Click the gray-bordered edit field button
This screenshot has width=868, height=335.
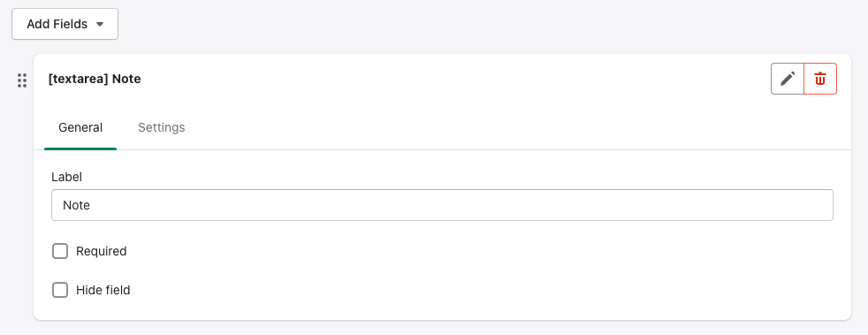click(788, 79)
